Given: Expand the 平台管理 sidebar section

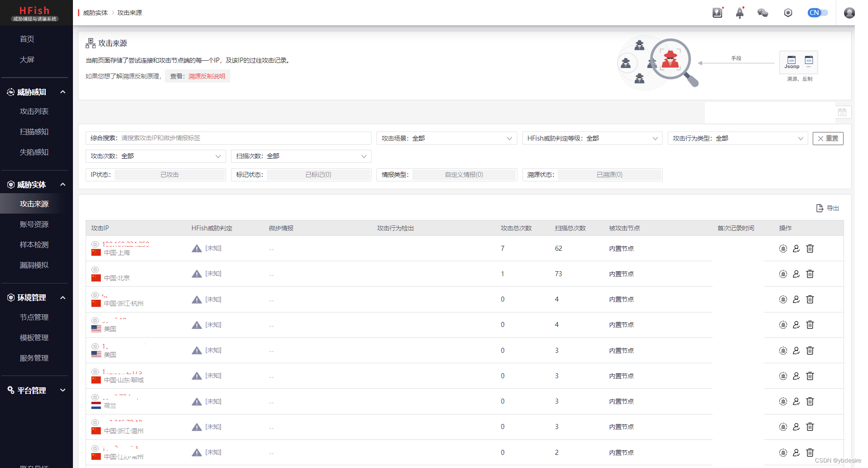Looking at the screenshot, I should [x=63, y=390].
